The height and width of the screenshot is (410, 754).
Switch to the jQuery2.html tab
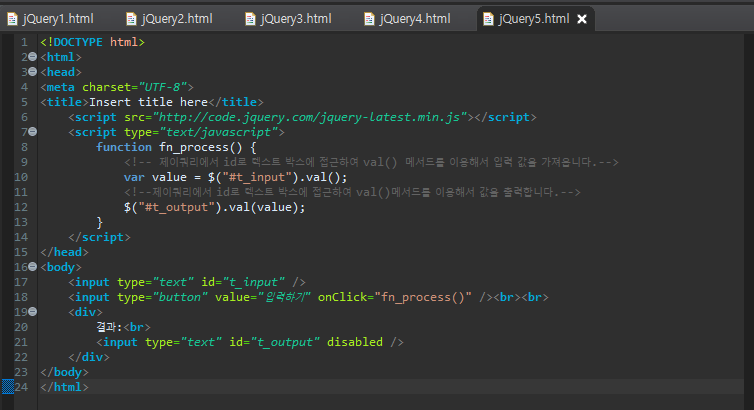coord(169,19)
